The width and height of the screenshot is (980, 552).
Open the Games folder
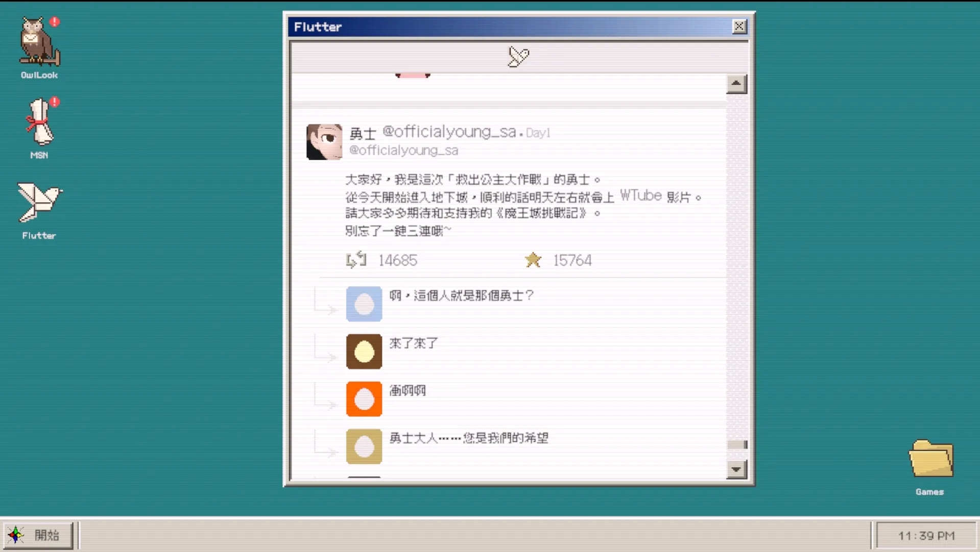[x=929, y=459]
